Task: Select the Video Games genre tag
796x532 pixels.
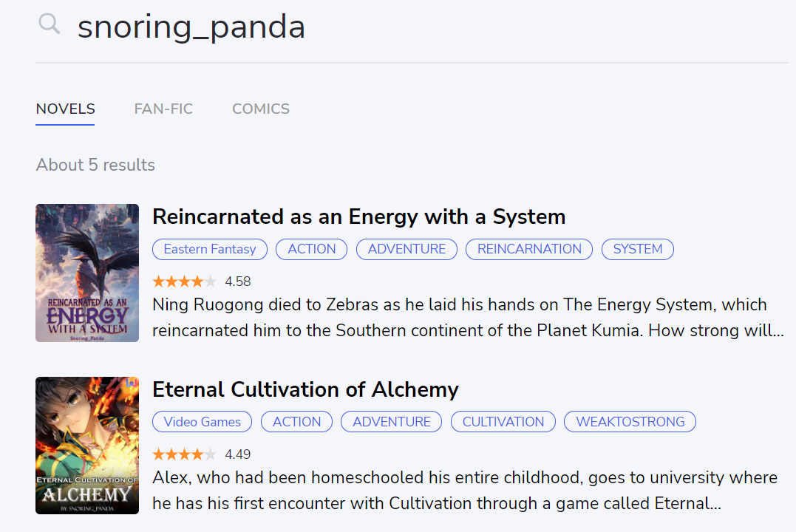Action: 202,422
